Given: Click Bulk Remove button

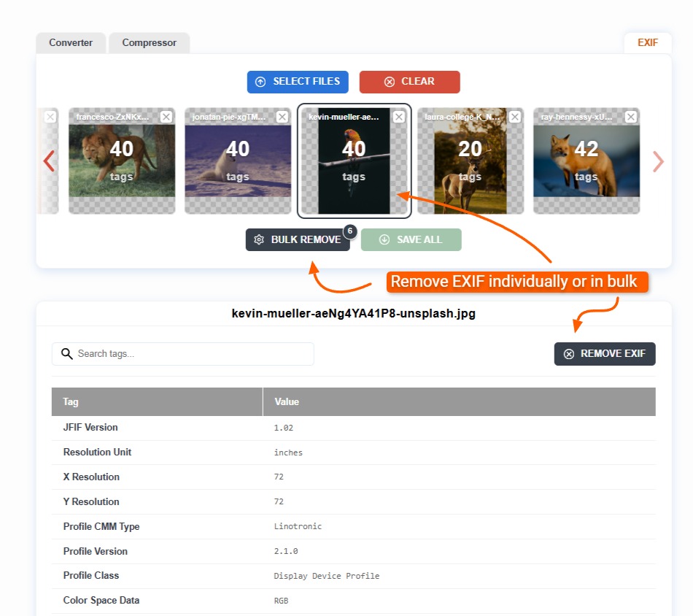Looking at the screenshot, I should click(298, 240).
